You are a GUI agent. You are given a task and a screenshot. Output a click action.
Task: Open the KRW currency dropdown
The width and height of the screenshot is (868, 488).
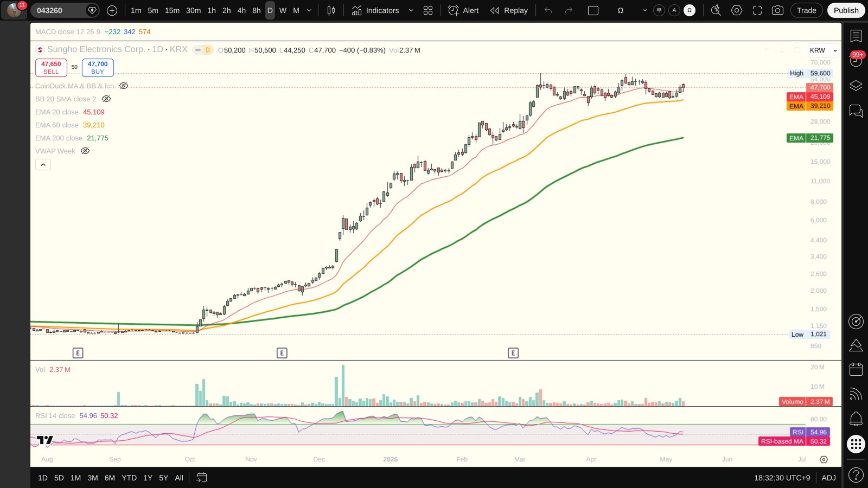823,50
